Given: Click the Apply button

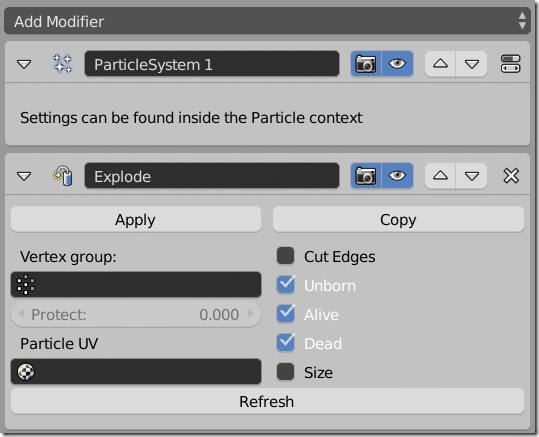Looking at the screenshot, I should coord(136,219).
